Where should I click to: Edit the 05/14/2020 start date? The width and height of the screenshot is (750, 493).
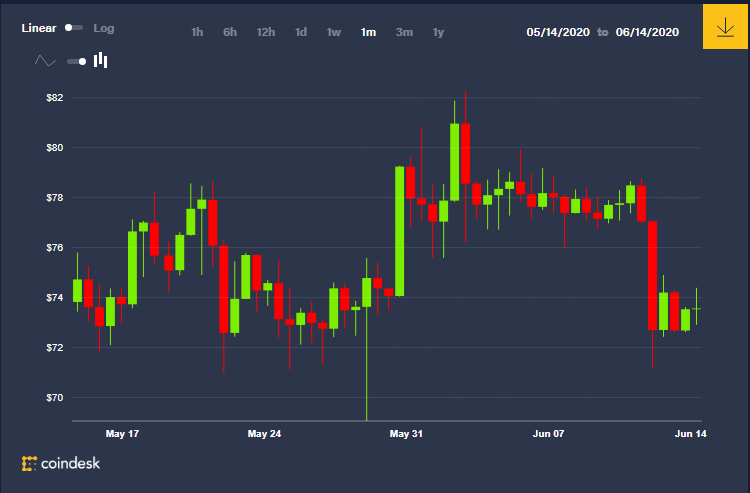(x=558, y=32)
